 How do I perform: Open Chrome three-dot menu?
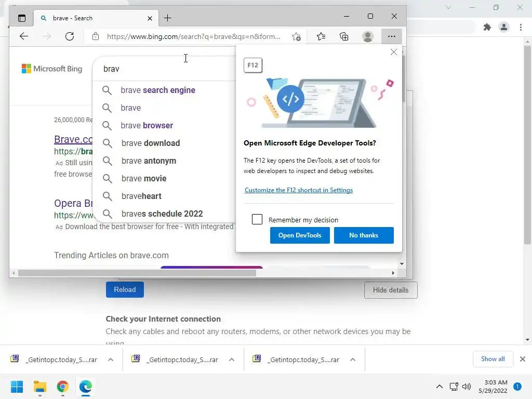point(521,27)
